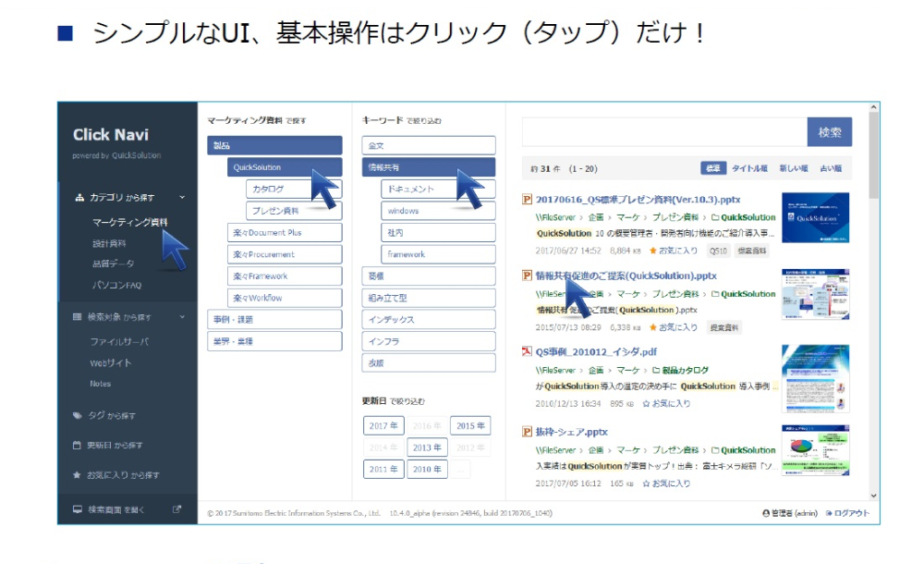This screenshot has width=924, height=564.
Task: Click the results scrollbar up arrow
Action: click(x=874, y=107)
